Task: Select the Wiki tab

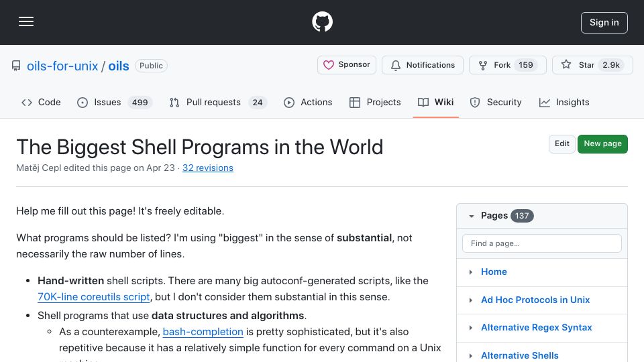Action: 436,102
